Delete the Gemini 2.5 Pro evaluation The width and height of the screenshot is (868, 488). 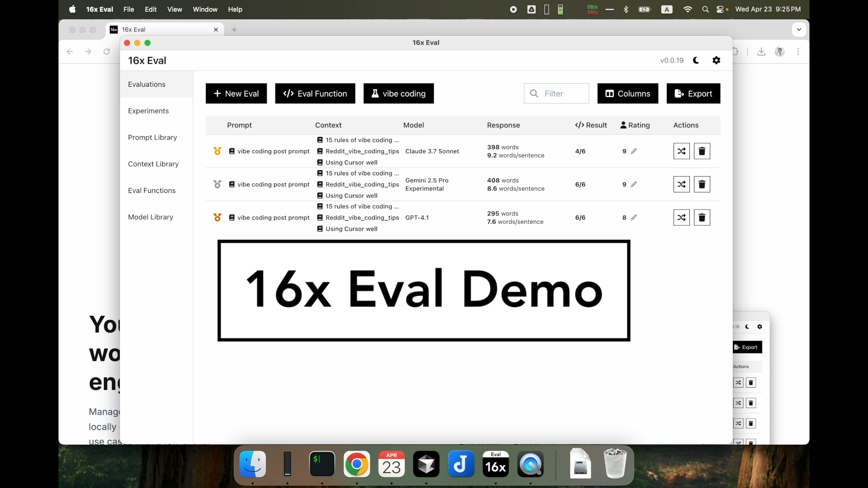coord(702,184)
